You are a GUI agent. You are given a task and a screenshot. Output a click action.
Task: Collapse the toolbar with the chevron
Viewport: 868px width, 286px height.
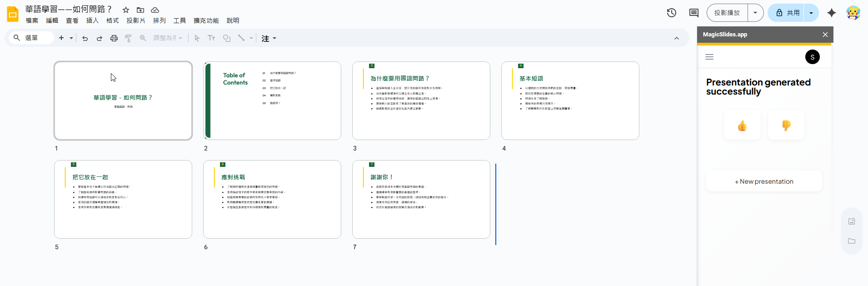point(676,38)
